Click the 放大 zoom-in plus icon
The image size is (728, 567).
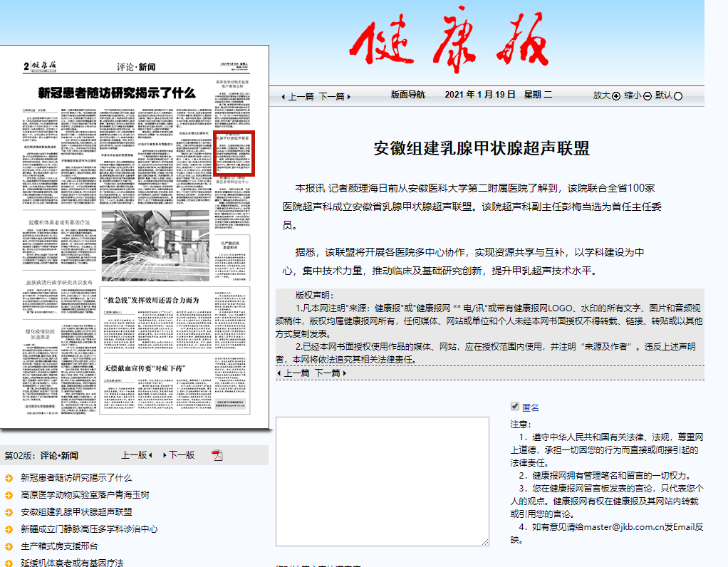(616, 96)
